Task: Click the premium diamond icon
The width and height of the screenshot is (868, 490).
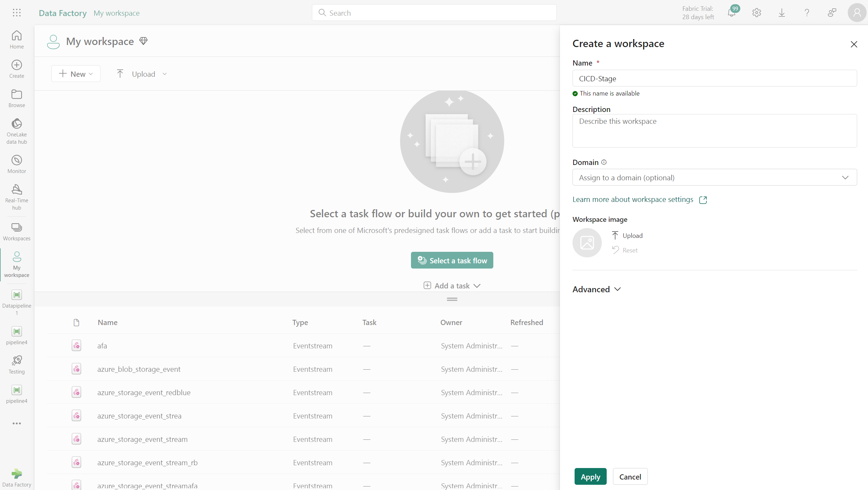Action: pos(143,41)
